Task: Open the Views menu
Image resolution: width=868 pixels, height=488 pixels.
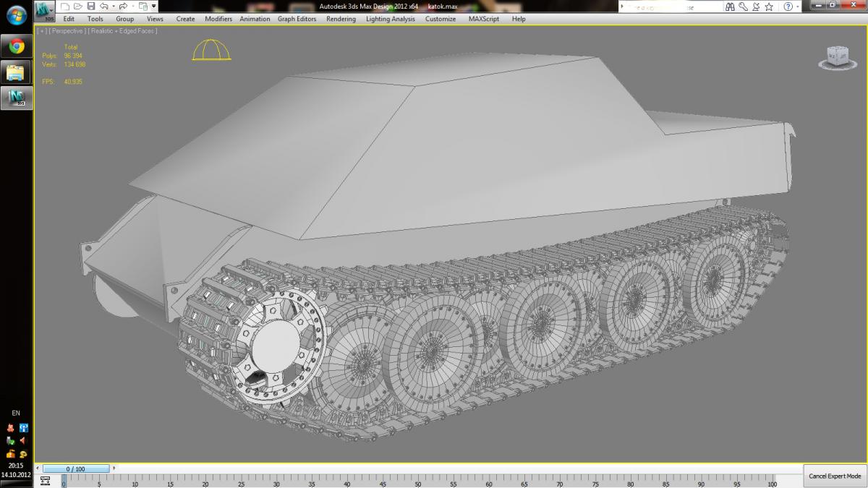Action: coord(155,19)
